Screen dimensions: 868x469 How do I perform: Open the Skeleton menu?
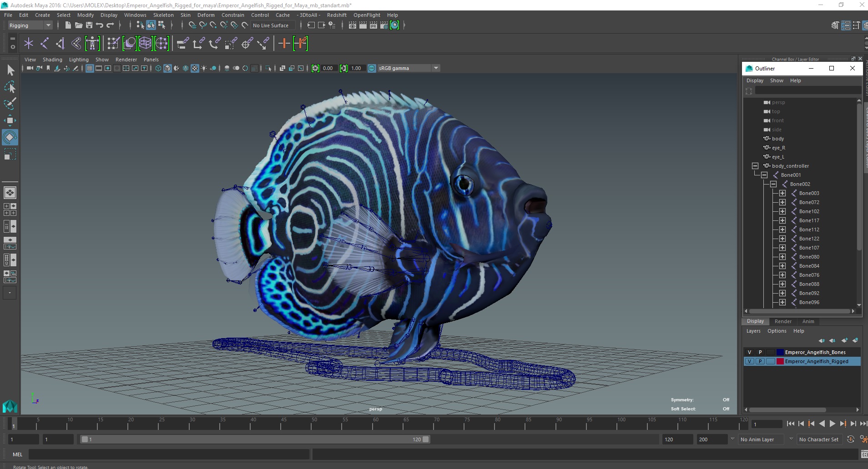click(x=163, y=15)
